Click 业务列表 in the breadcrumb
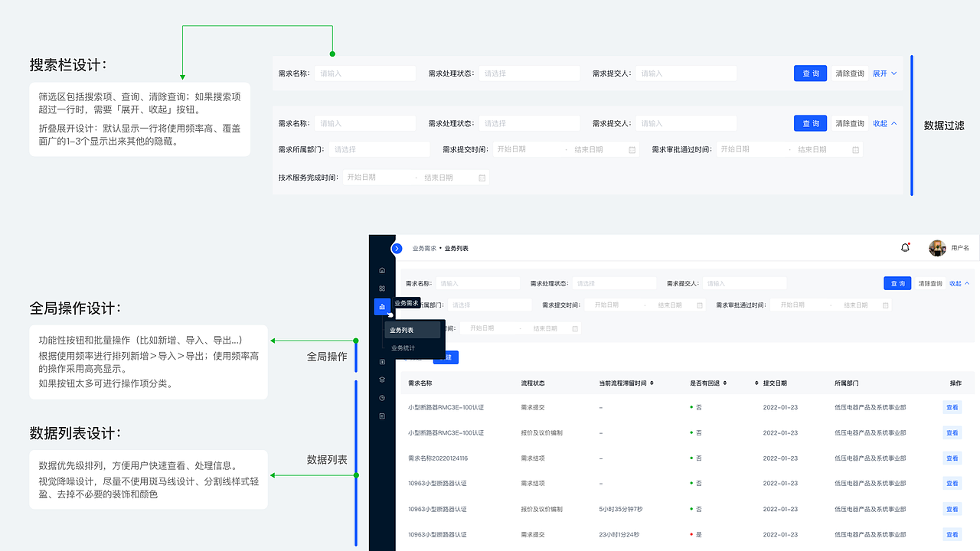This screenshot has height=551, width=980. click(x=456, y=249)
